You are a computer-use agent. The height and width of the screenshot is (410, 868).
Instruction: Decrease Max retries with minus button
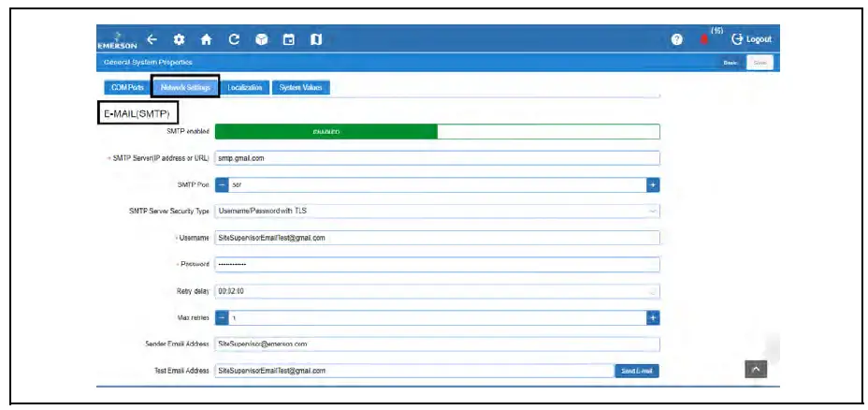[222, 317]
